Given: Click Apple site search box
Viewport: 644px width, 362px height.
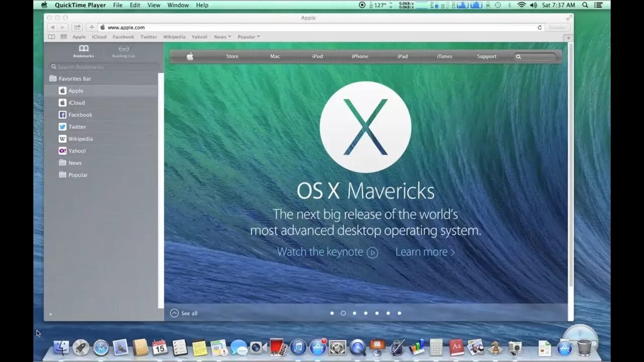Looking at the screenshot, I should pyautogui.click(x=536, y=56).
